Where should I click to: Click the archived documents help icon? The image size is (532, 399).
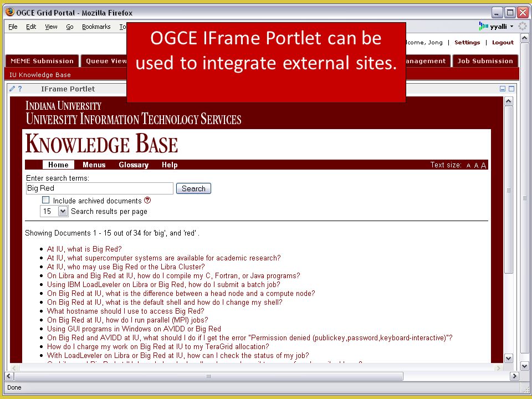click(147, 200)
